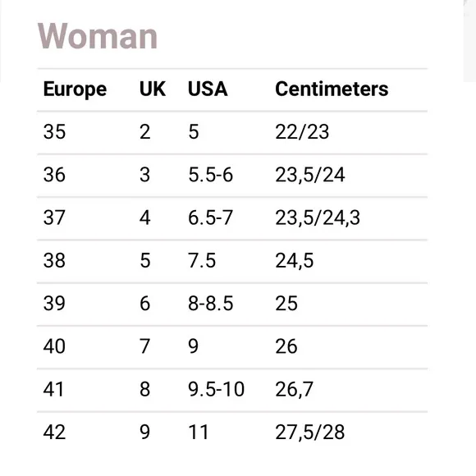Screen dimensions: 476x476
Task: Click the 23,5/24,3 centimeters value
Action: click(318, 217)
